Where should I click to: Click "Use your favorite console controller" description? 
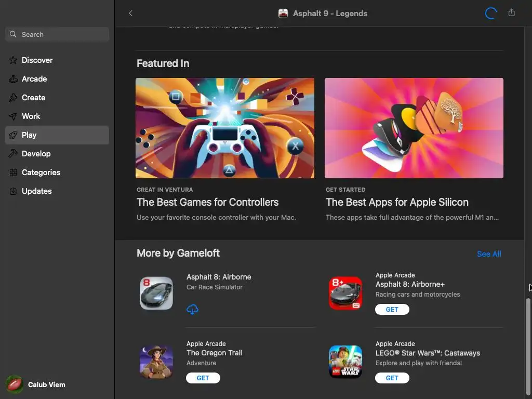point(216,218)
